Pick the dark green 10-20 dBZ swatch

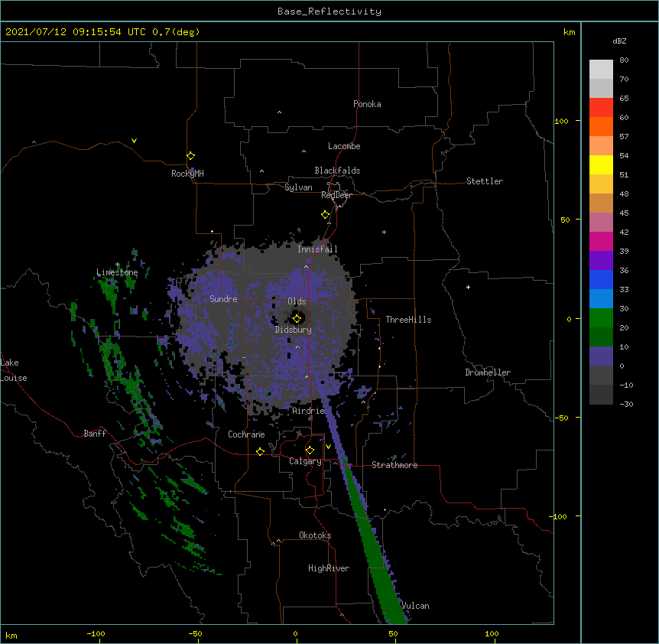point(601,337)
